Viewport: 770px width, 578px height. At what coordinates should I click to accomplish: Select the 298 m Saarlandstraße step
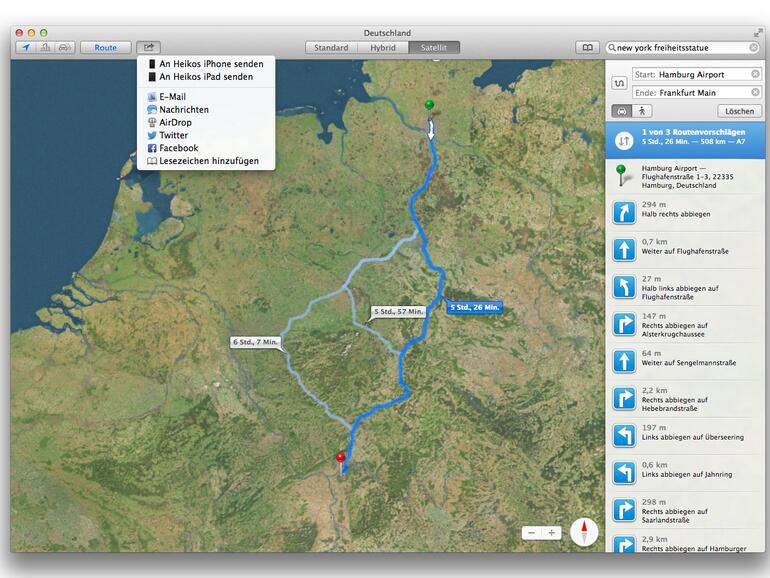pyautogui.click(x=686, y=510)
